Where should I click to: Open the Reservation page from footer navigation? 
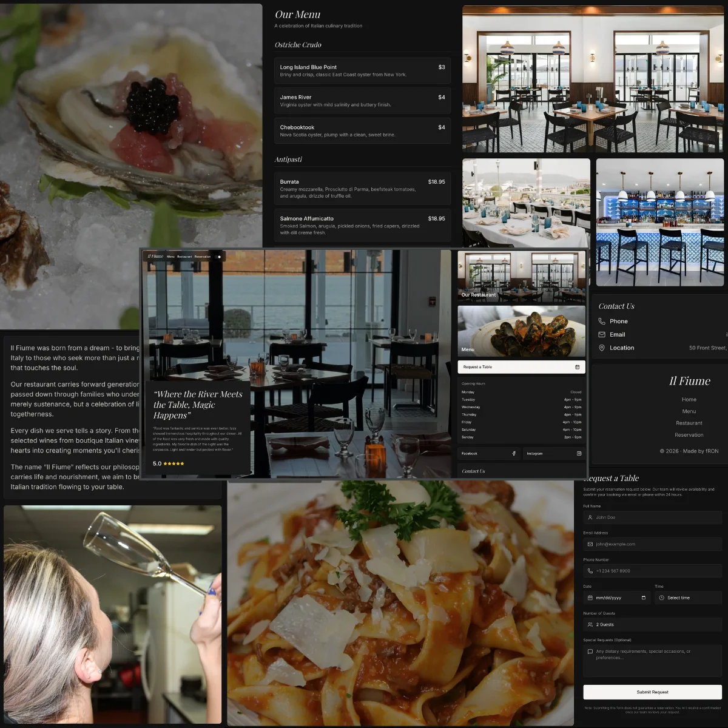[689, 435]
